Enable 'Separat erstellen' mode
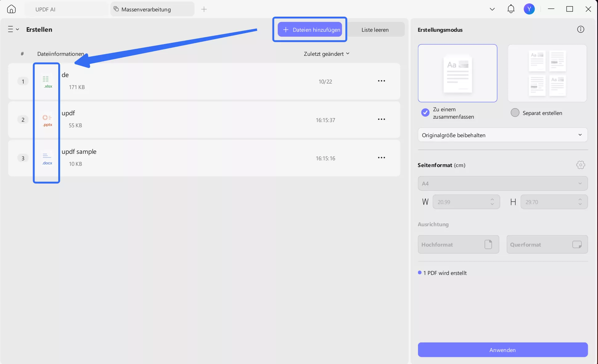This screenshot has height=364, width=598. [515, 112]
